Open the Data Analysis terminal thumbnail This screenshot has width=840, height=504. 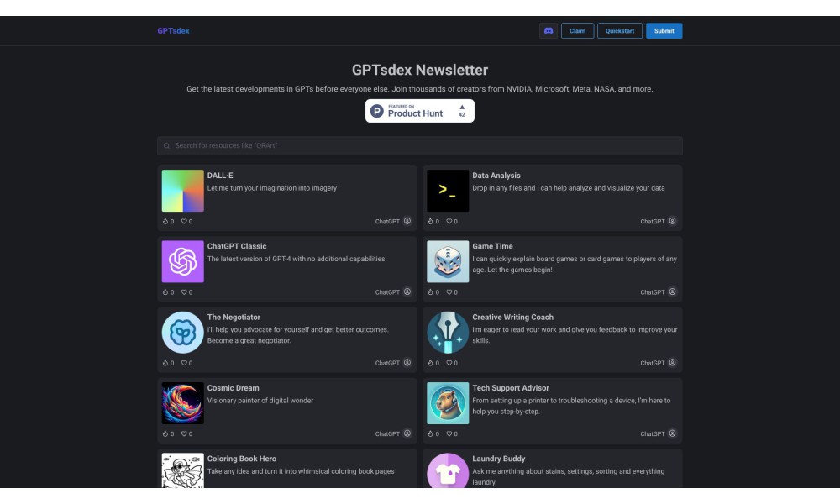click(x=448, y=191)
